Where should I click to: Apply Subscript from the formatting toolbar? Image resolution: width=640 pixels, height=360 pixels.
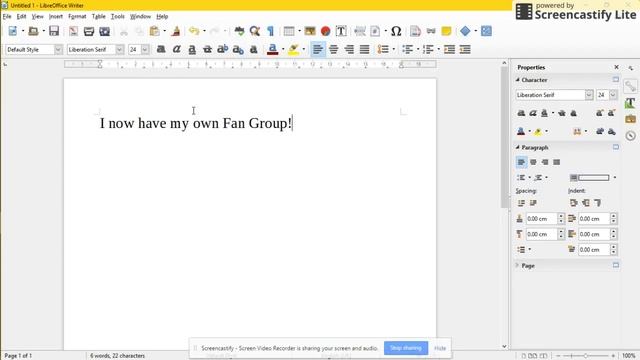tap(238, 49)
